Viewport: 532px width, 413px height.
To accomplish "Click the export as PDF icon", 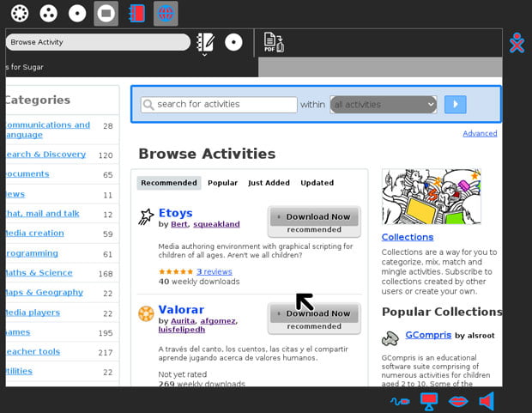I will pyautogui.click(x=273, y=42).
